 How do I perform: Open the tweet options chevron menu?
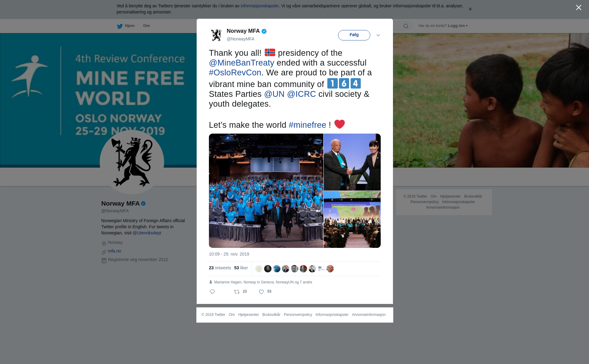point(378,35)
